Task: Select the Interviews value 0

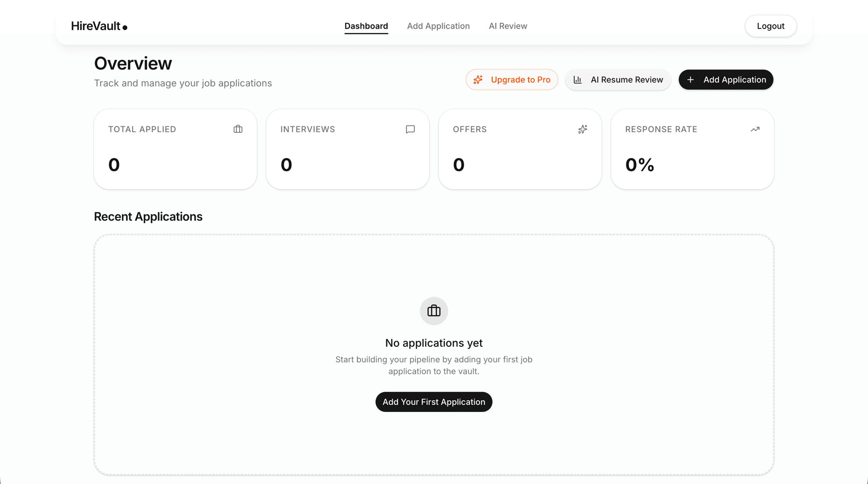Action: coord(286,165)
